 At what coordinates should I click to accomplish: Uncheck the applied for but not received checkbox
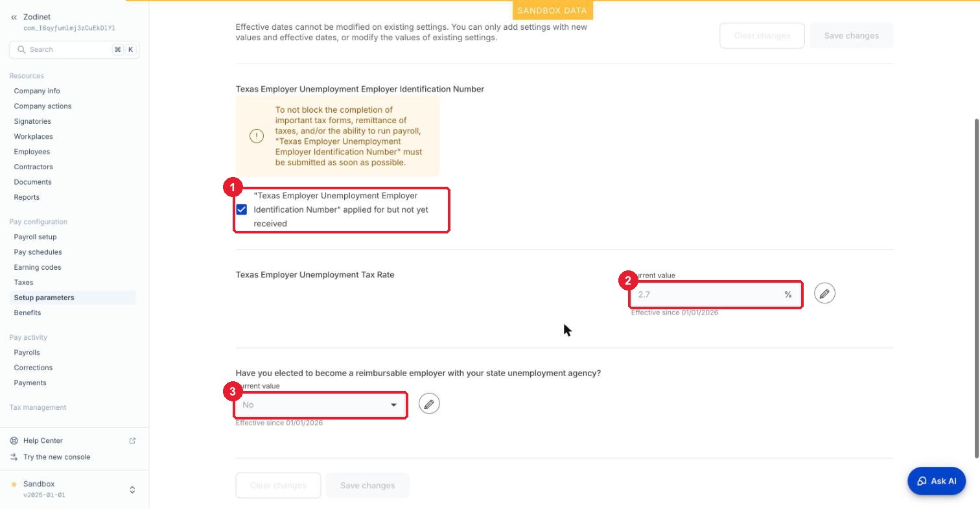point(242,210)
